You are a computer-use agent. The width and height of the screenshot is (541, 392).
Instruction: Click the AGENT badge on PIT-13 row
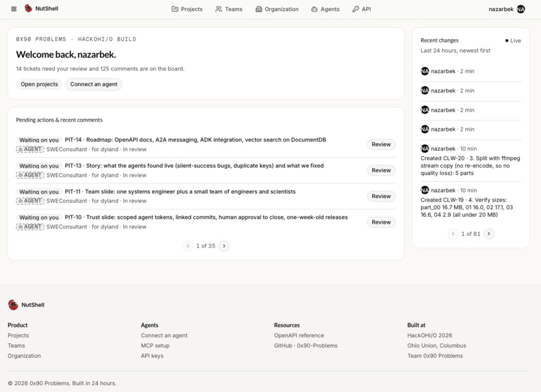click(x=30, y=175)
